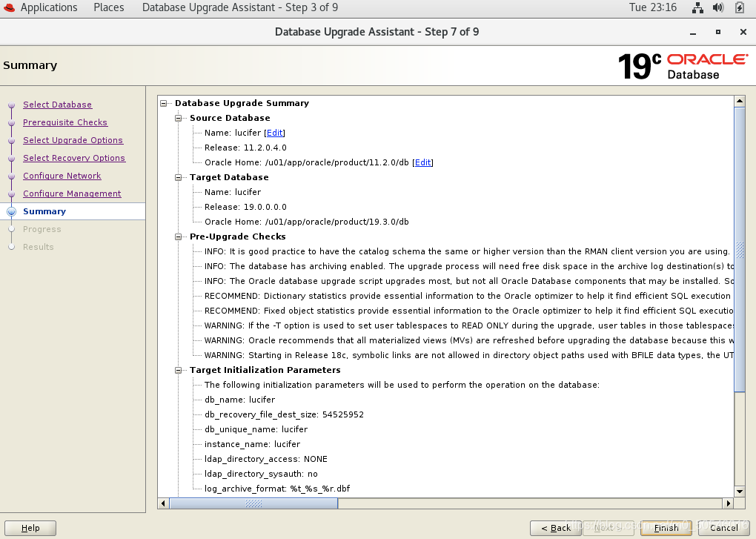
Task: Select the target database Name: lucifer row
Action: coord(233,192)
